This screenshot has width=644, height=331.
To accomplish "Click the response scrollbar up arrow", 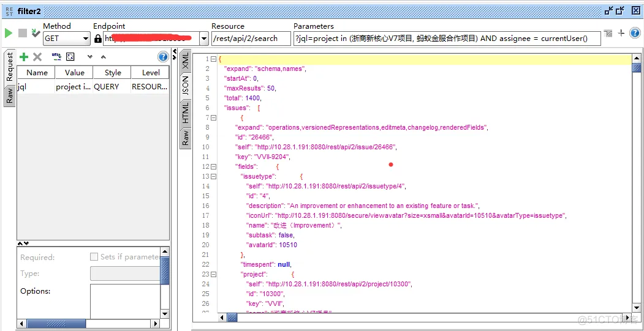I will [x=637, y=59].
